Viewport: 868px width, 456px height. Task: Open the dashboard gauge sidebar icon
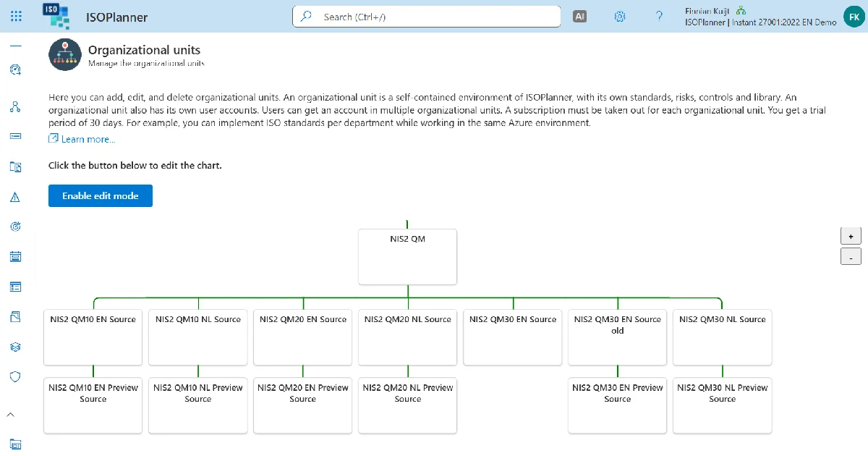pyautogui.click(x=15, y=69)
